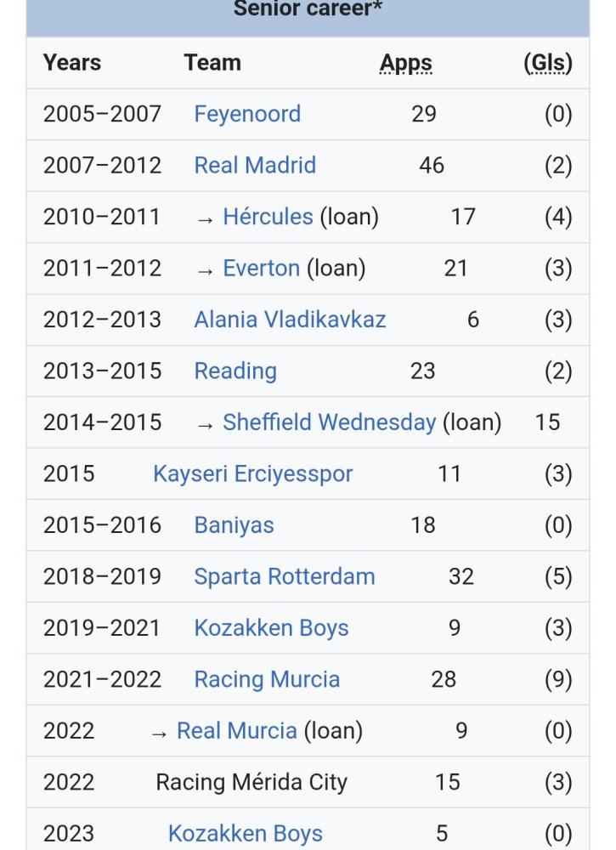
Task: Open the Feyenoord team link
Action: [x=247, y=114]
